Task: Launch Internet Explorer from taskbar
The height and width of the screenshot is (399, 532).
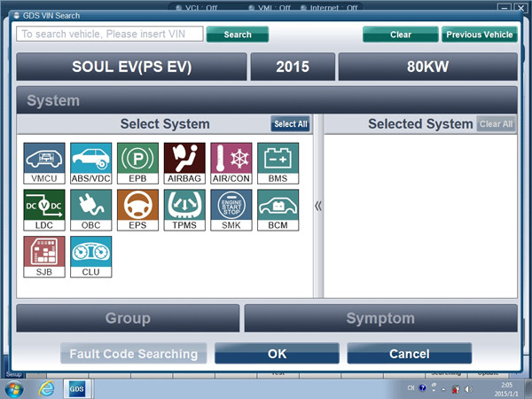Action: click(46, 389)
